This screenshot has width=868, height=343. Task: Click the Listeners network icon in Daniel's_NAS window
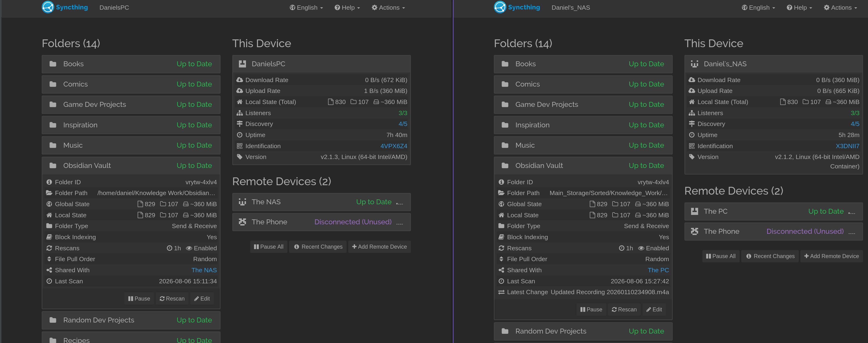tap(692, 113)
